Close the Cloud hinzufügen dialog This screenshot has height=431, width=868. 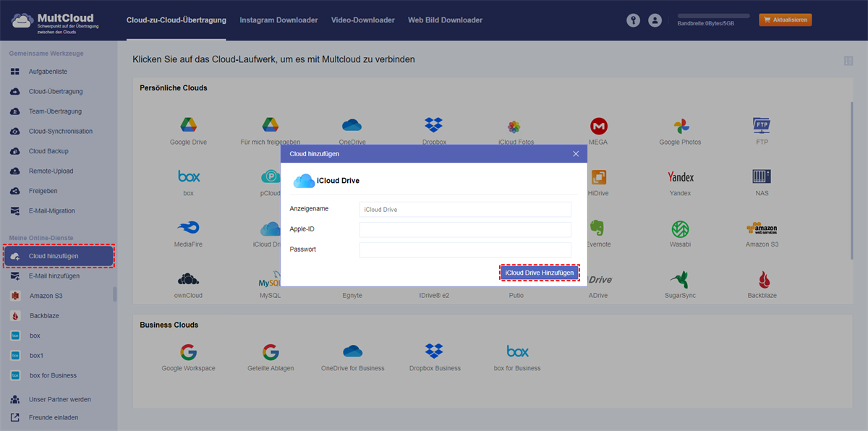(x=576, y=154)
